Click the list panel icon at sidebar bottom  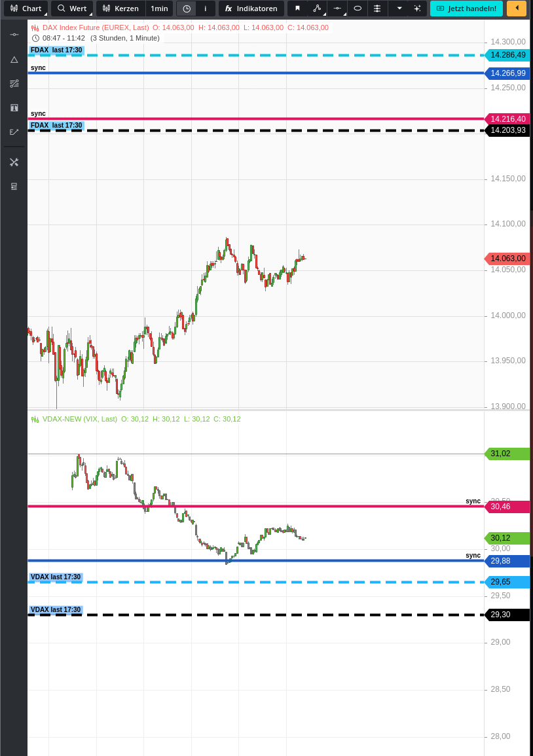pyautogui.click(x=14, y=186)
